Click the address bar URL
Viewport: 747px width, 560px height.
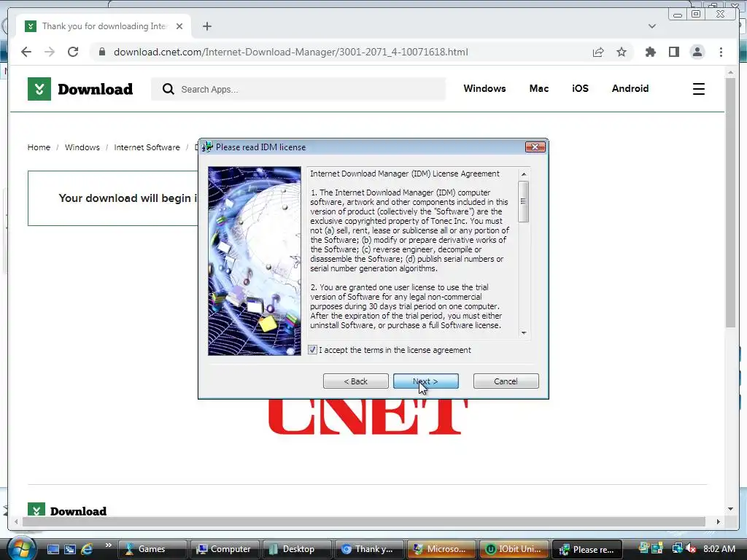pyautogui.click(x=290, y=52)
